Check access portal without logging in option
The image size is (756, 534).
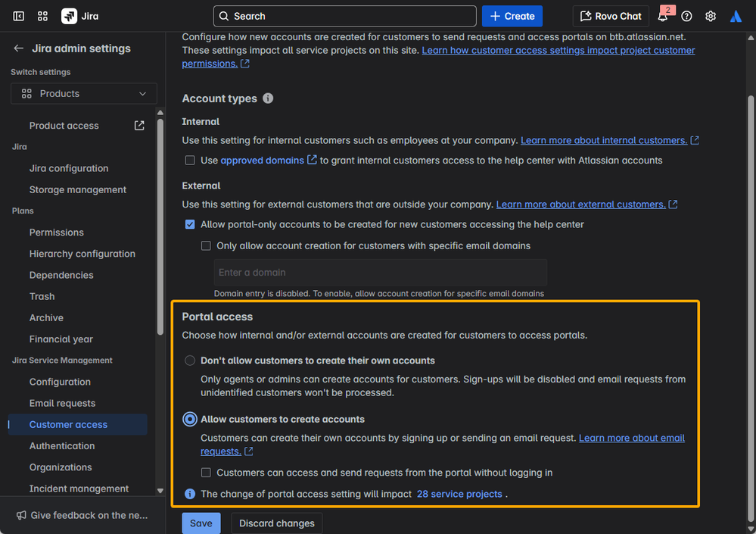click(x=206, y=473)
